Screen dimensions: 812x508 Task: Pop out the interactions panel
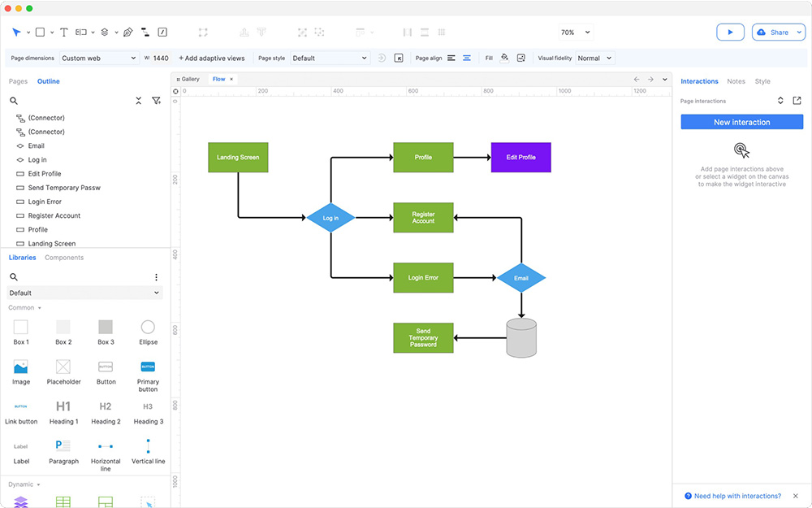click(797, 101)
